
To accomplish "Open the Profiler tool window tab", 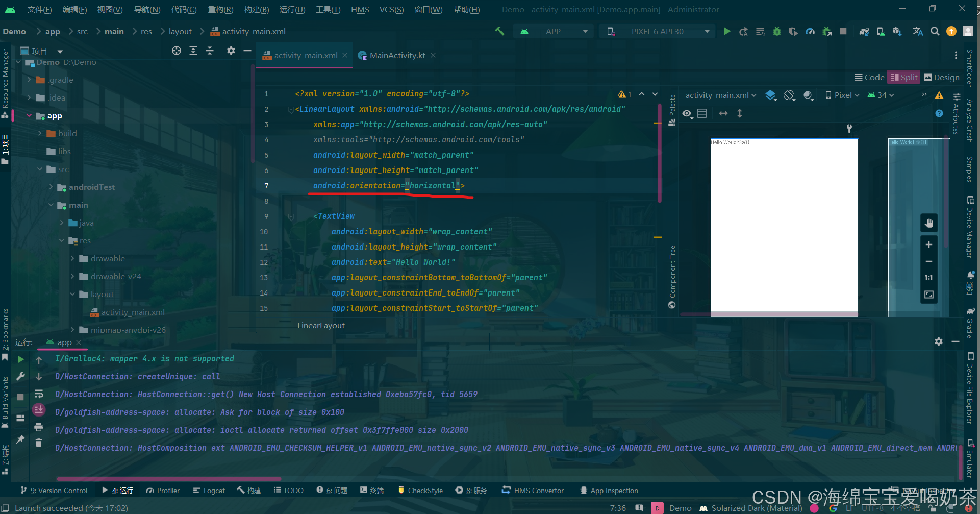I will [x=163, y=491].
